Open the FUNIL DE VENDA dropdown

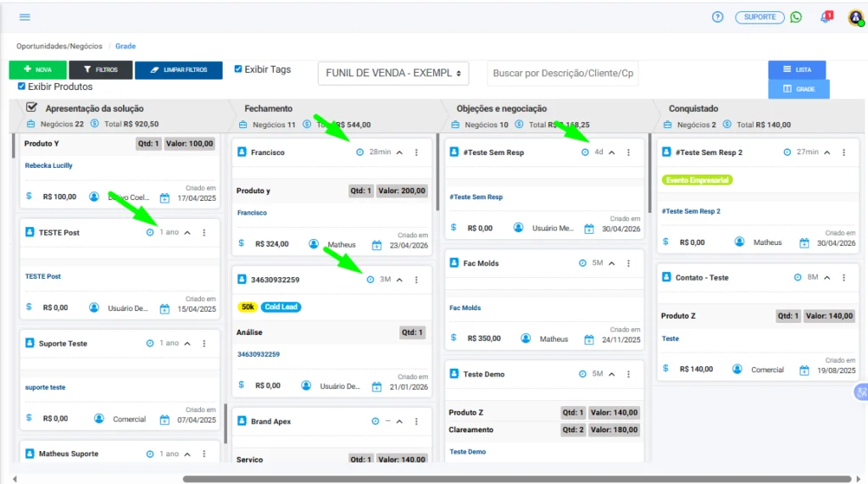pyautogui.click(x=393, y=73)
